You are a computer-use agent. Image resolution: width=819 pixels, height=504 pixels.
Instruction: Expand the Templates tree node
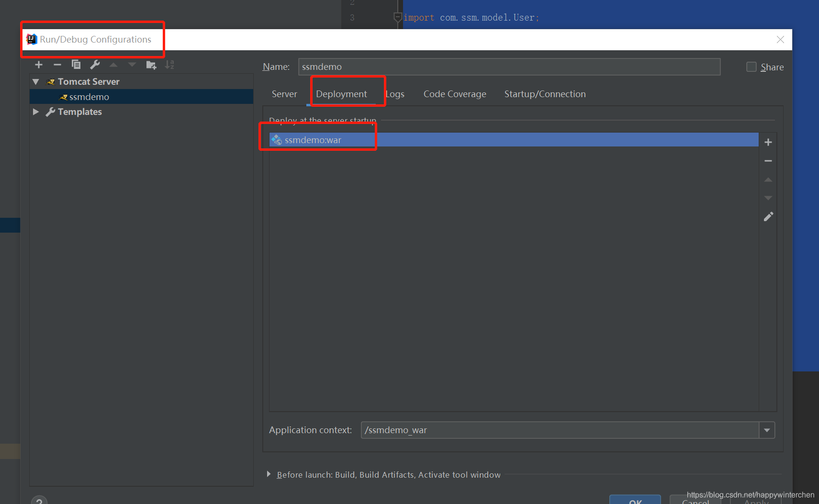pos(36,112)
